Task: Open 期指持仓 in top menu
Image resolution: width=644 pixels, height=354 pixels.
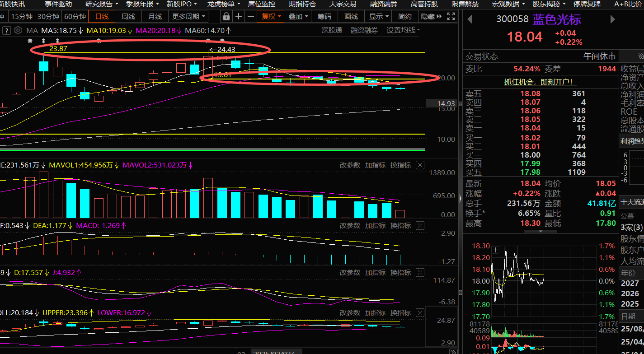Action: point(302,4)
